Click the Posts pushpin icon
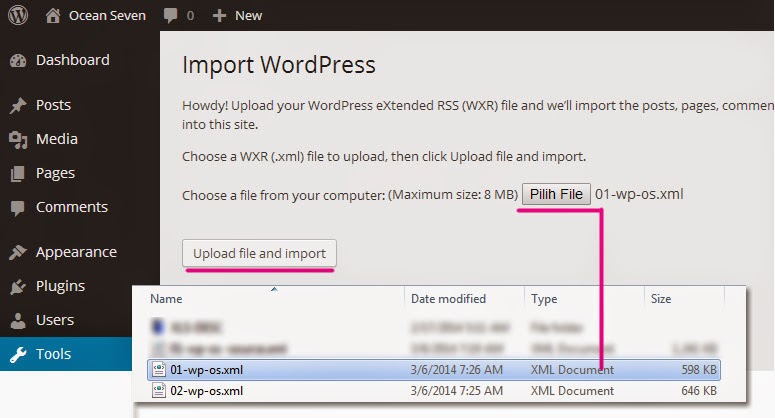 [18, 105]
